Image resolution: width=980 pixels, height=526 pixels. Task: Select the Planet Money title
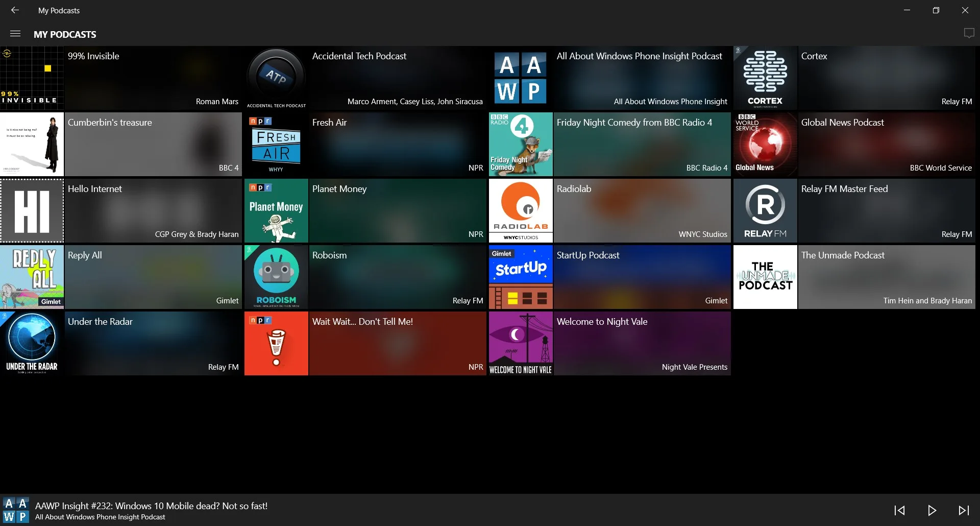tap(339, 189)
